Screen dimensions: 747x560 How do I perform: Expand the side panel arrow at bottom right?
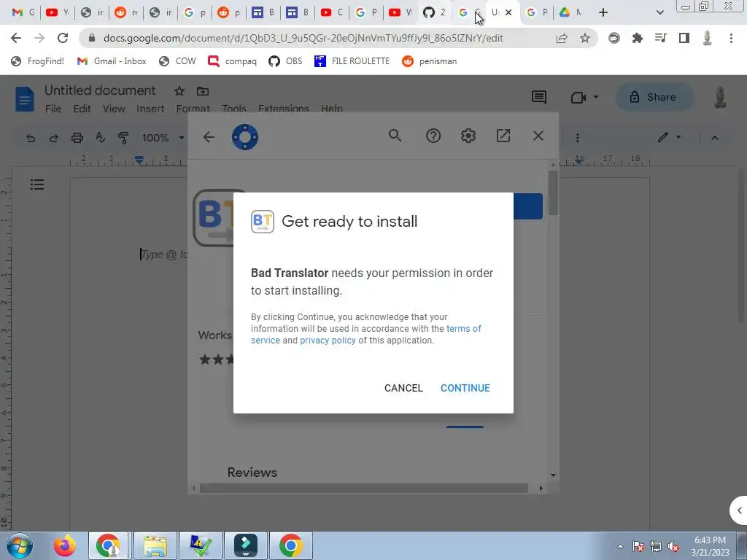739,510
